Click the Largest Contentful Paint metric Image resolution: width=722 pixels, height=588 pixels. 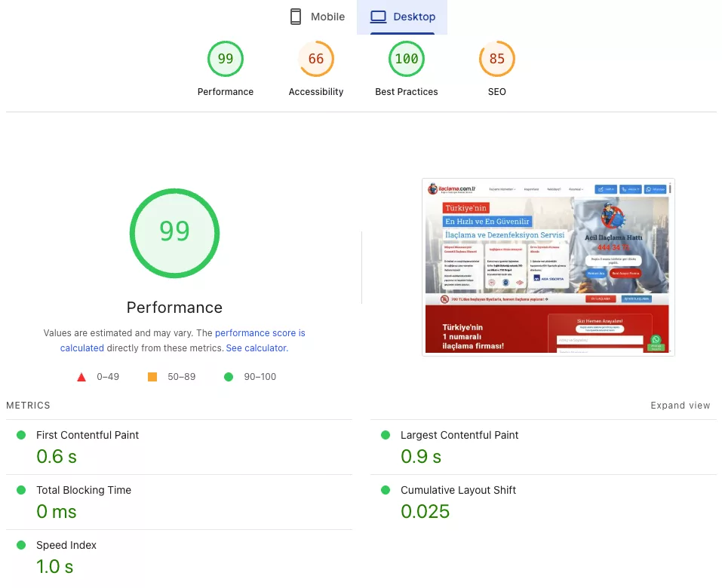(459, 435)
